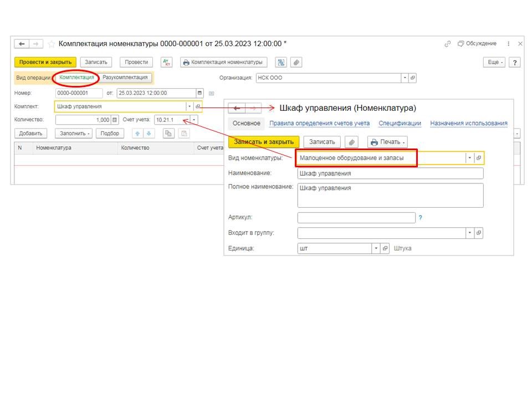Open Правила определения счетов учета tab
Image resolution: width=532 pixels, height=399 pixels.
coord(319,123)
